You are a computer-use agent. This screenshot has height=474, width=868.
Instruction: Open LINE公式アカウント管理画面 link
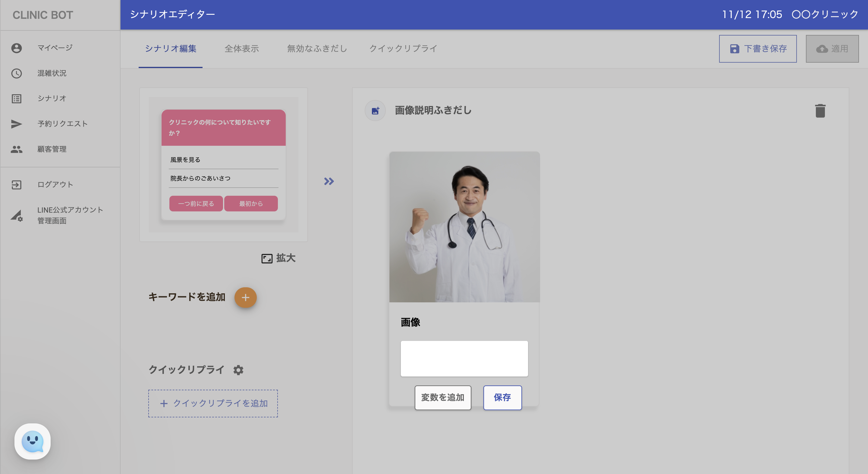pos(70,215)
